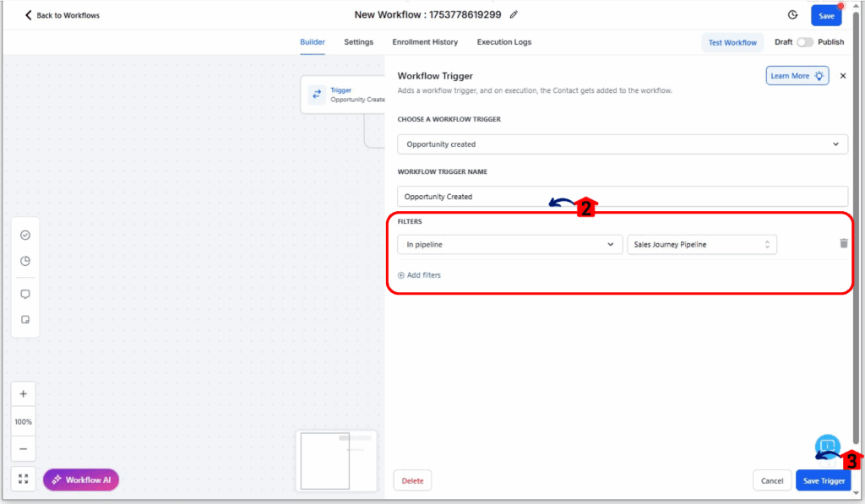865x504 pixels.
Task: Click the checkmark icon in left sidebar
Action: (x=24, y=235)
